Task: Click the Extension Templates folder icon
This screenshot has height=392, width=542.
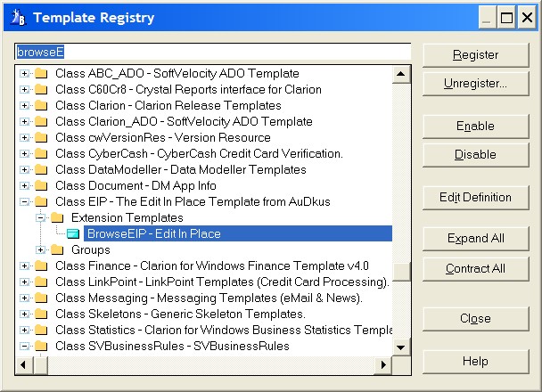Action: coord(57,217)
